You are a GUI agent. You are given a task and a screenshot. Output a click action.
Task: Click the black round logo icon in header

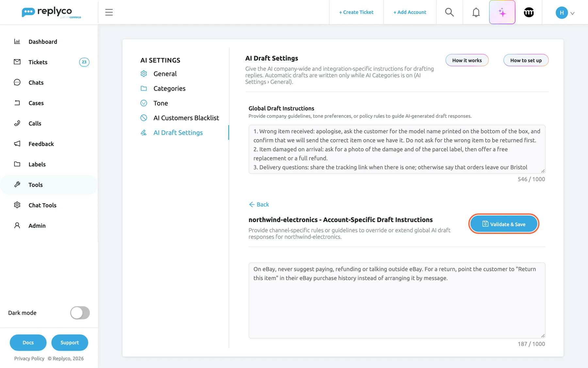point(529,12)
